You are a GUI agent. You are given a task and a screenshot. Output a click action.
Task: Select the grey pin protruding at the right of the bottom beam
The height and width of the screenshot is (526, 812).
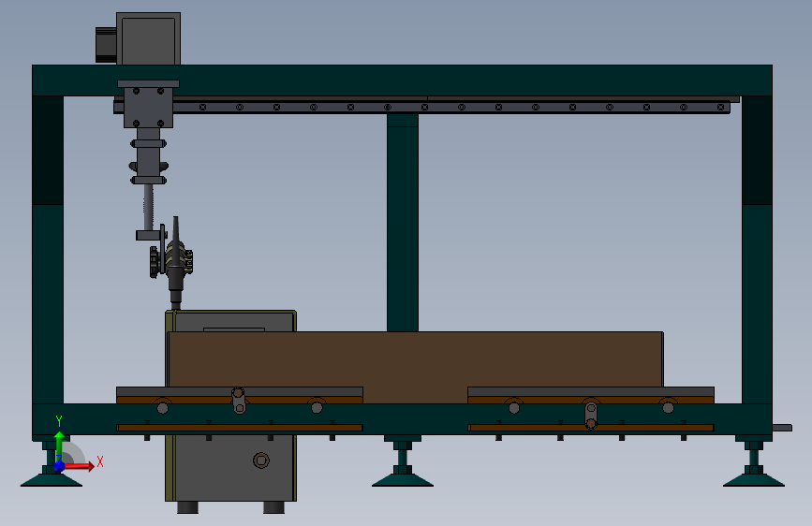(x=782, y=428)
